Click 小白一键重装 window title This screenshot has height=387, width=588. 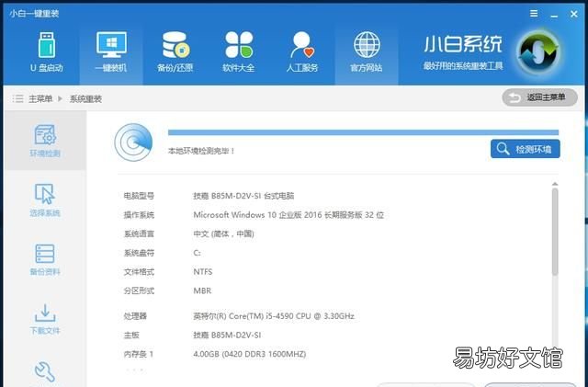[34, 14]
